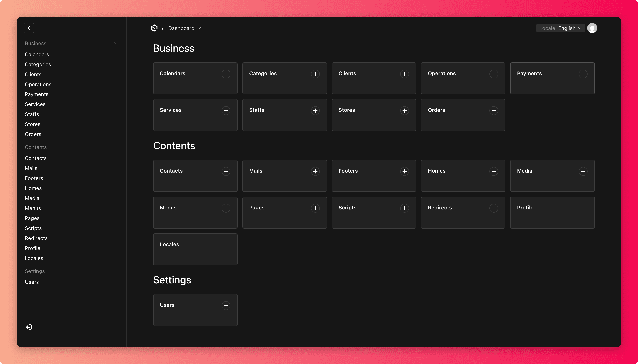Image resolution: width=638 pixels, height=364 pixels.
Task: Open Operations in the sidebar
Action: (x=38, y=84)
